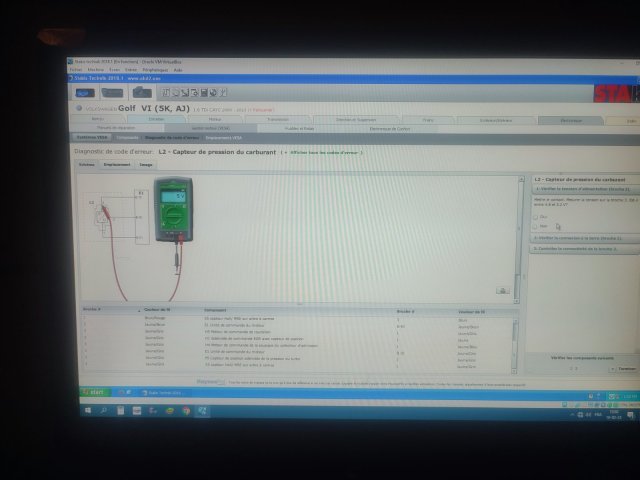Open the Fichier menu of VirtualBox
Image resolution: width=640 pixels, height=480 pixels.
76,70
